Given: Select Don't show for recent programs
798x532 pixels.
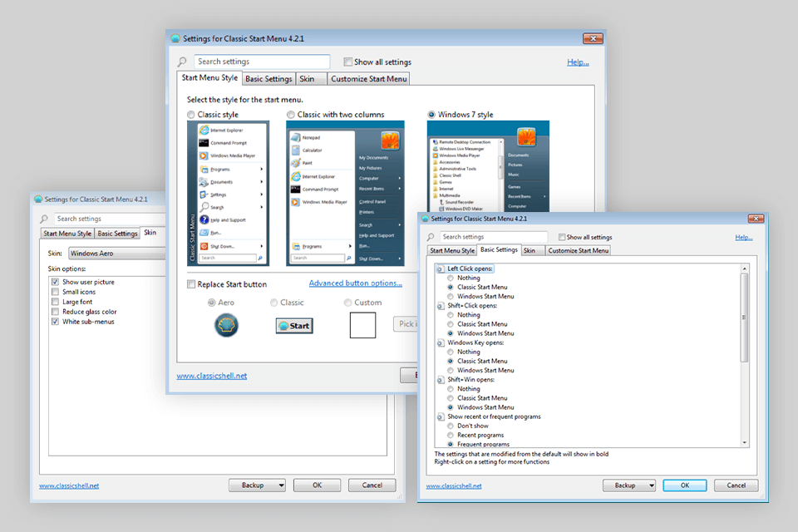Looking at the screenshot, I should pyautogui.click(x=451, y=426).
